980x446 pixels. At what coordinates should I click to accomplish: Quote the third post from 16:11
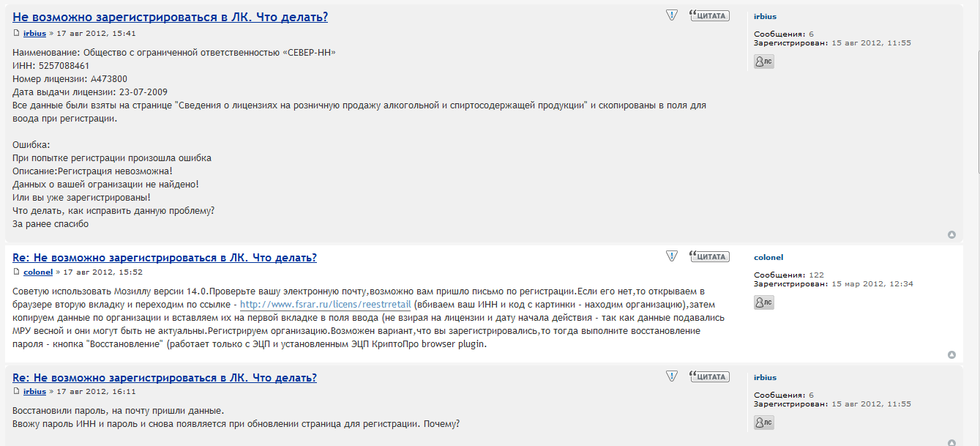[x=710, y=376]
